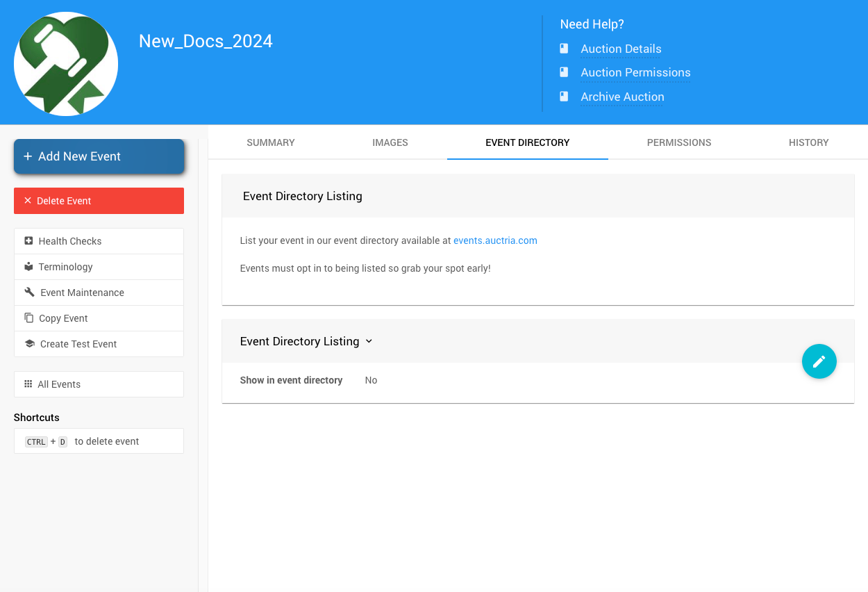View the History tab
868x592 pixels.
(808, 142)
